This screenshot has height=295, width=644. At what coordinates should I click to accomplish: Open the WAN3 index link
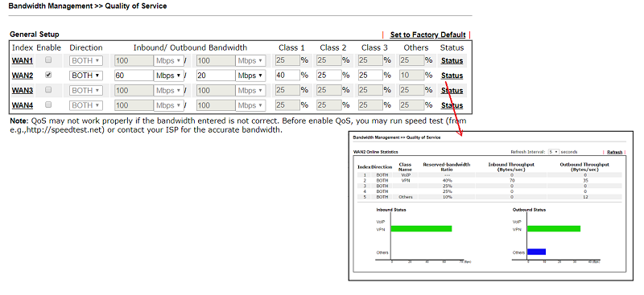23,90
